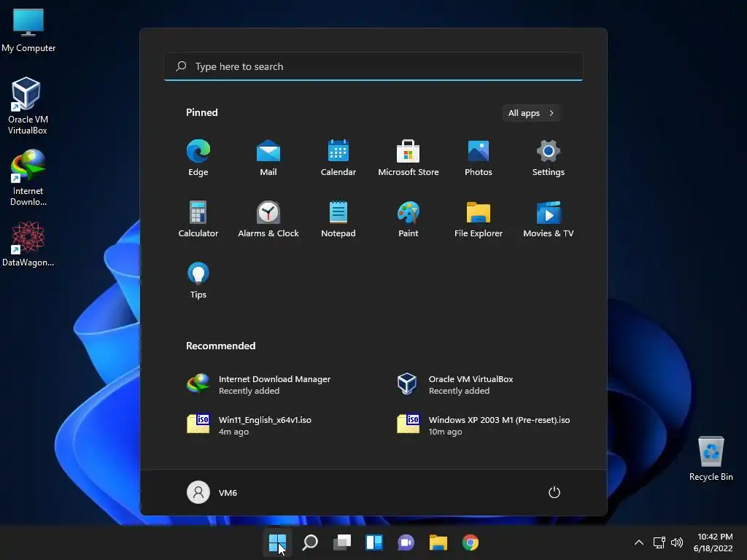Screen dimensions: 747x560
Task: Open the Calendar app
Action: point(338,158)
